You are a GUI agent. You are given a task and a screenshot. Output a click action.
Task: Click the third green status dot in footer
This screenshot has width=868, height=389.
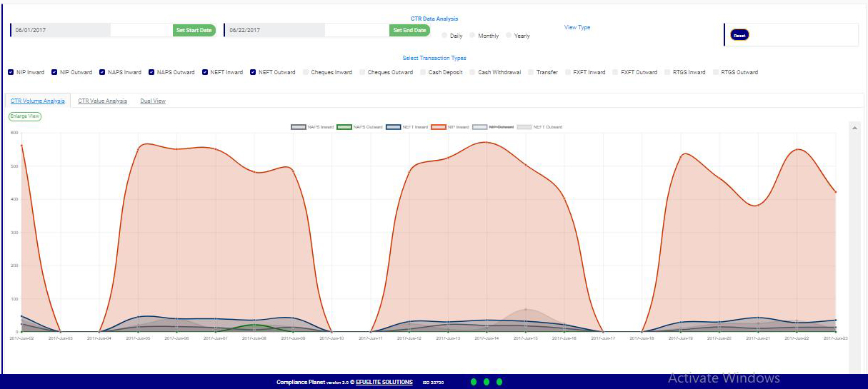point(499,382)
